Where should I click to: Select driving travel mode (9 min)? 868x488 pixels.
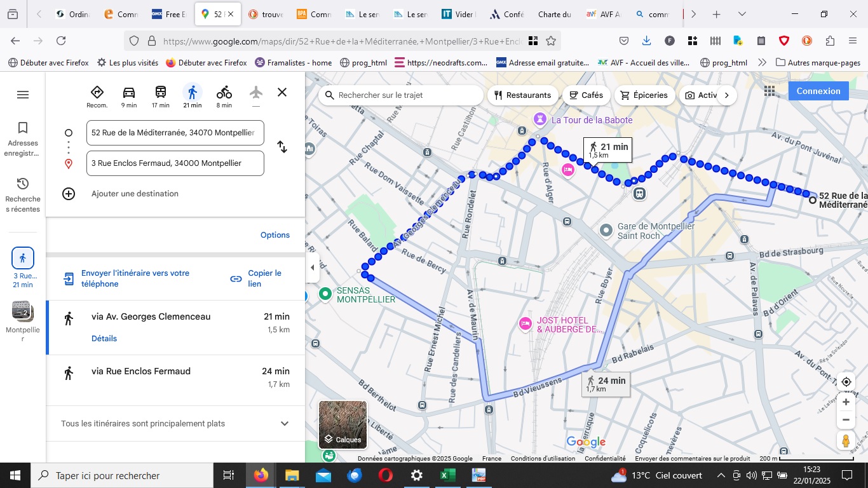[x=129, y=95]
